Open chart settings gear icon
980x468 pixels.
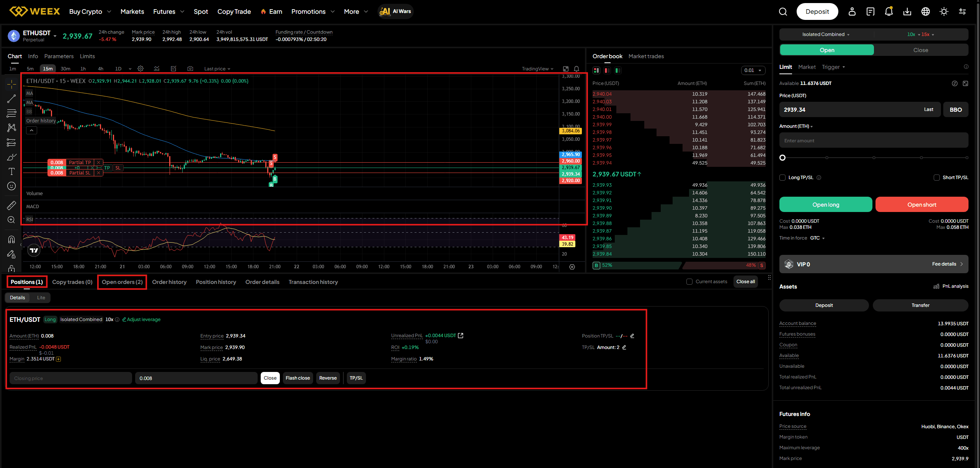point(140,68)
